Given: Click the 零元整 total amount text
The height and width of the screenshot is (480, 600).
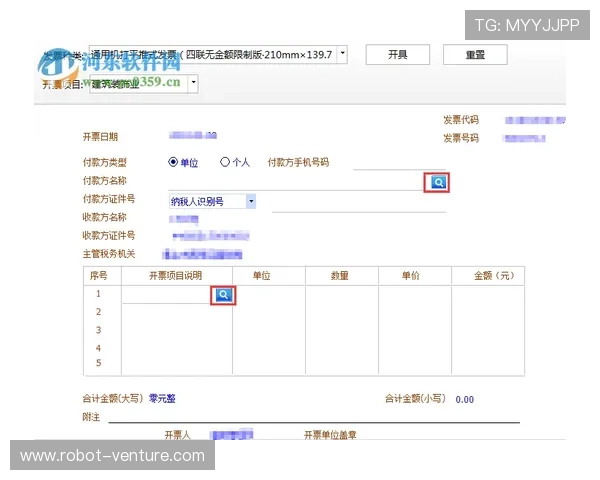Looking at the screenshot, I should 162,398.
